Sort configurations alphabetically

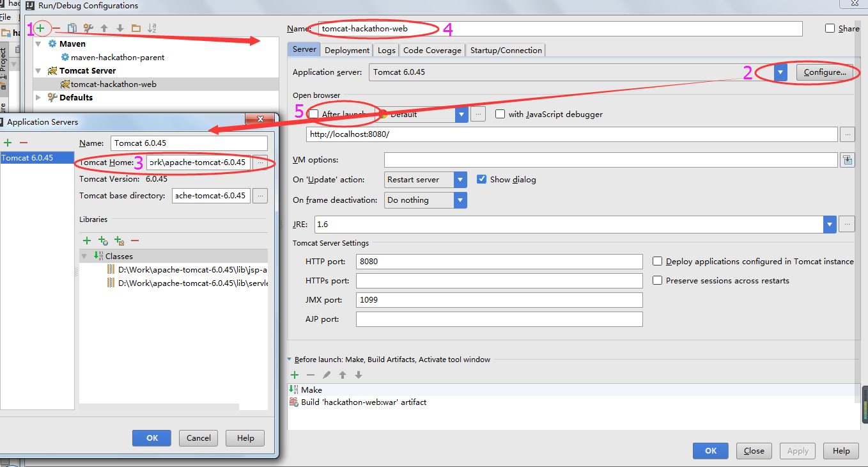point(152,28)
